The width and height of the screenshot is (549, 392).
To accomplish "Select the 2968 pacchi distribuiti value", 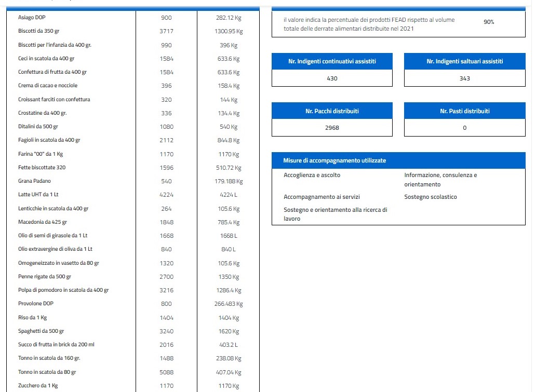I will point(332,128).
